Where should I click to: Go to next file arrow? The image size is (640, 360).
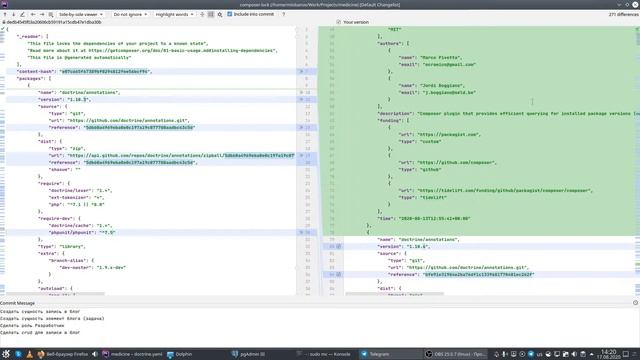(x=42, y=14)
